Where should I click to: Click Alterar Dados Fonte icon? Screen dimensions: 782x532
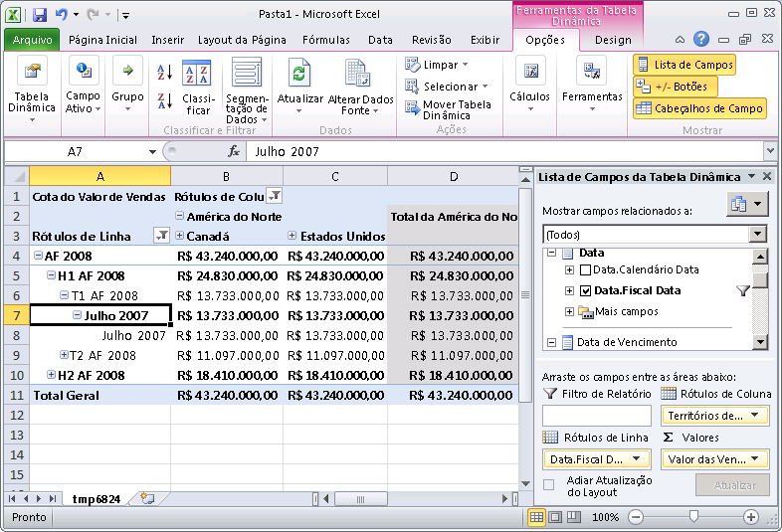tap(360, 75)
